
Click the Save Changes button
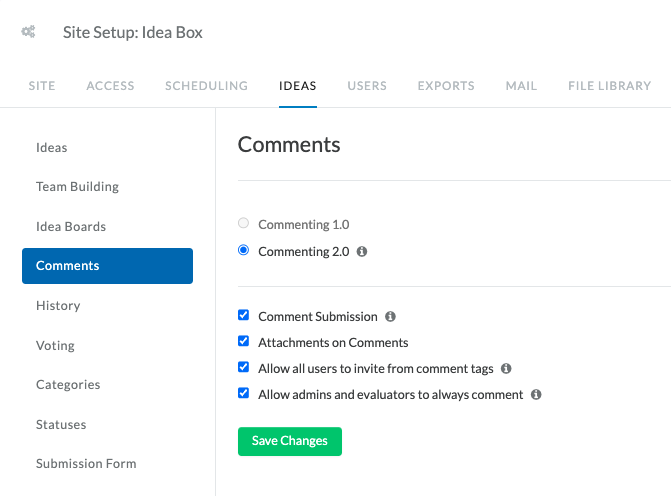click(x=290, y=441)
